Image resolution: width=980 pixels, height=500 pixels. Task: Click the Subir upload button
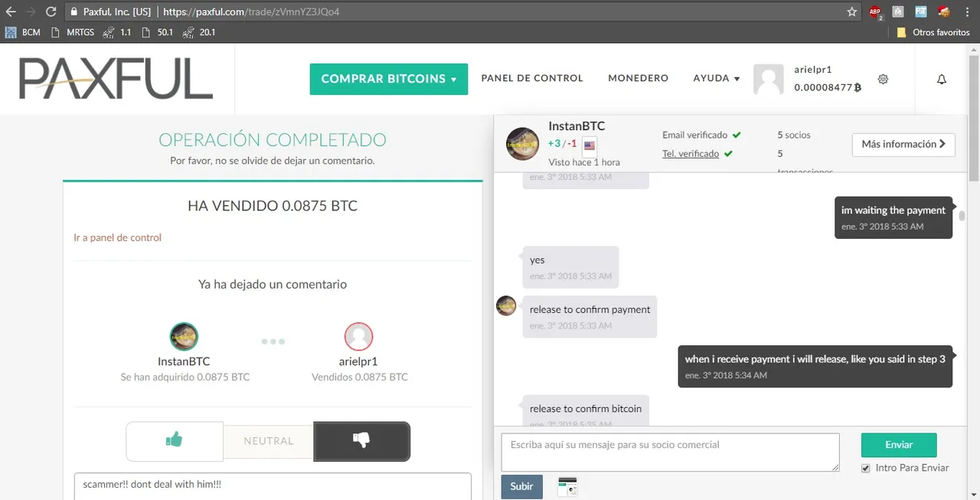pyautogui.click(x=522, y=487)
